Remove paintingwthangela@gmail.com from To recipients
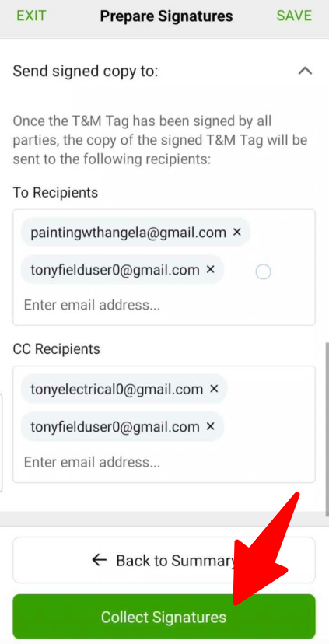The width and height of the screenshot is (329, 644). 236,233
